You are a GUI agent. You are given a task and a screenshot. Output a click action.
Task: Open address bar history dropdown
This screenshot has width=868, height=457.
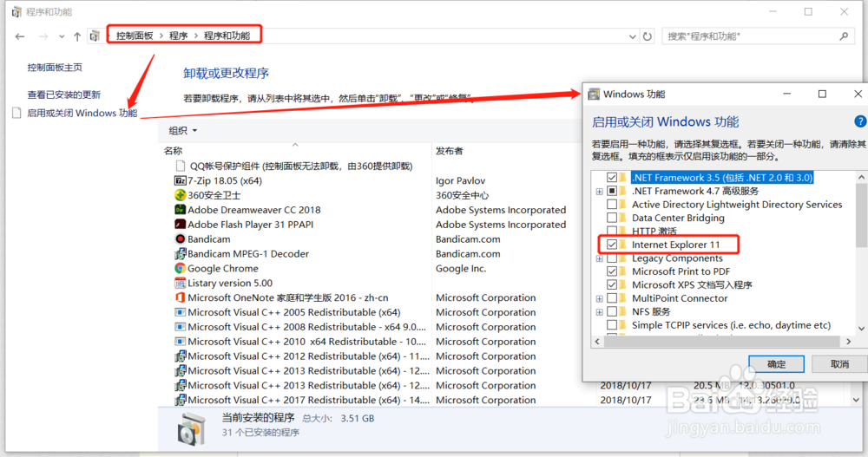632,36
